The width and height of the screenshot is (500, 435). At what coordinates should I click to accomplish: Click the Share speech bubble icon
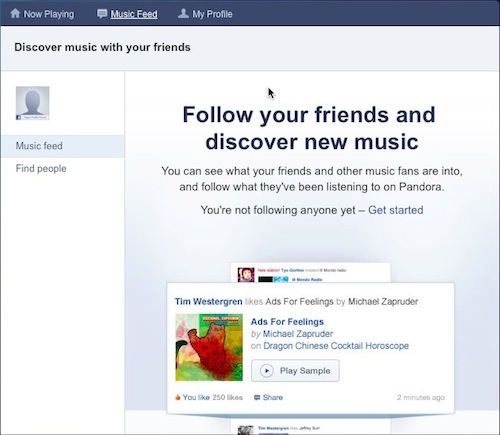point(257,397)
